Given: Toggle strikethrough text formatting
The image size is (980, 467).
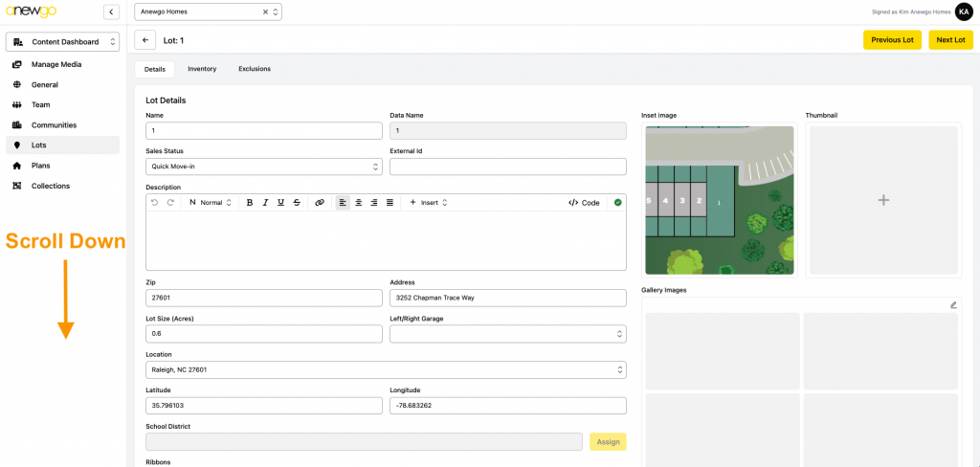Looking at the screenshot, I should [297, 203].
